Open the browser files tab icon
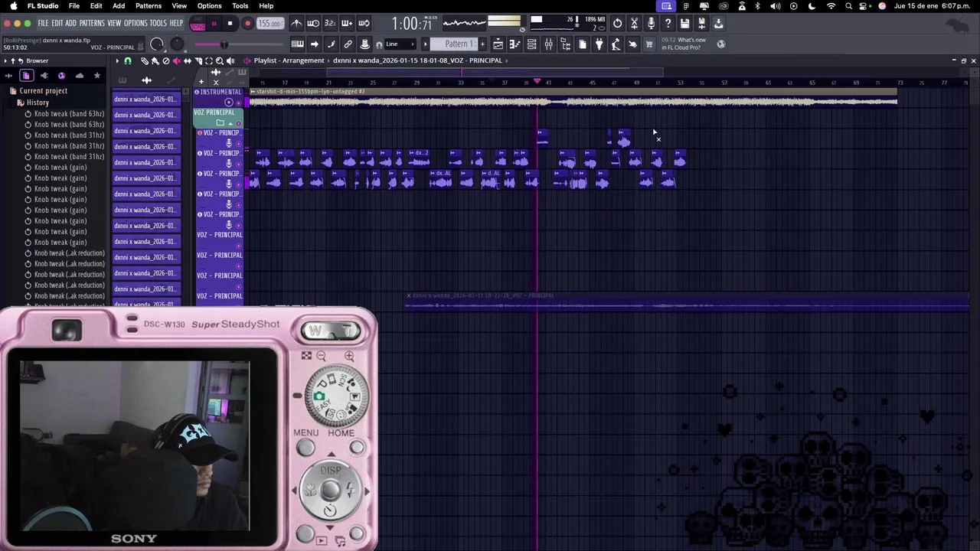Image resolution: width=980 pixels, height=551 pixels. (x=26, y=76)
